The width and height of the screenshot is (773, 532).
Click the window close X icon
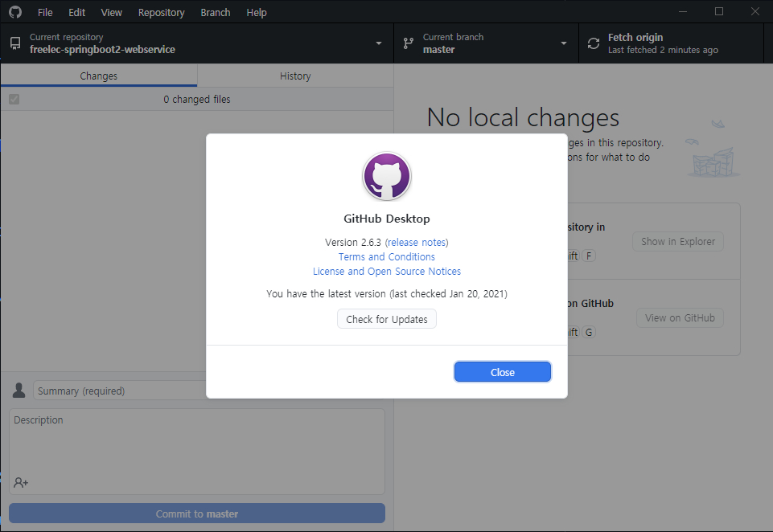point(754,11)
